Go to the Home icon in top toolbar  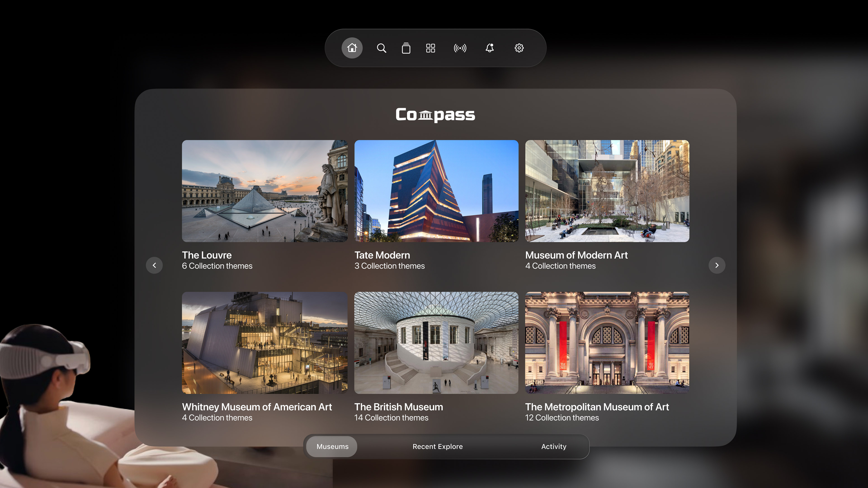(352, 48)
